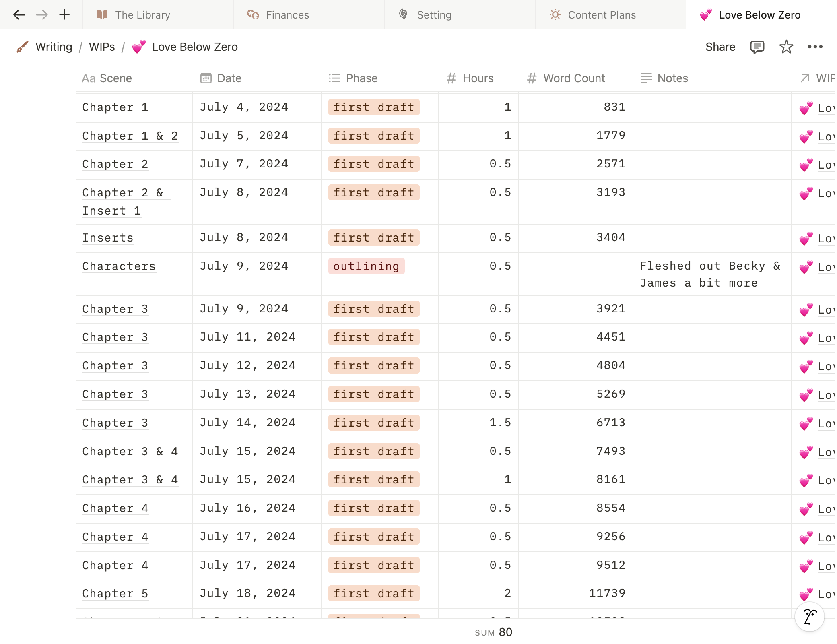Open the Date column header menu
Screen dimensions: 837x644
point(229,78)
